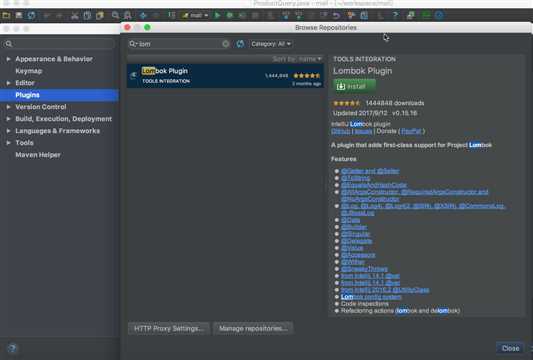Image resolution: width=533 pixels, height=360 pixels.
Task: Click the Paste toolbar icon
Action: tap(100, 15)
